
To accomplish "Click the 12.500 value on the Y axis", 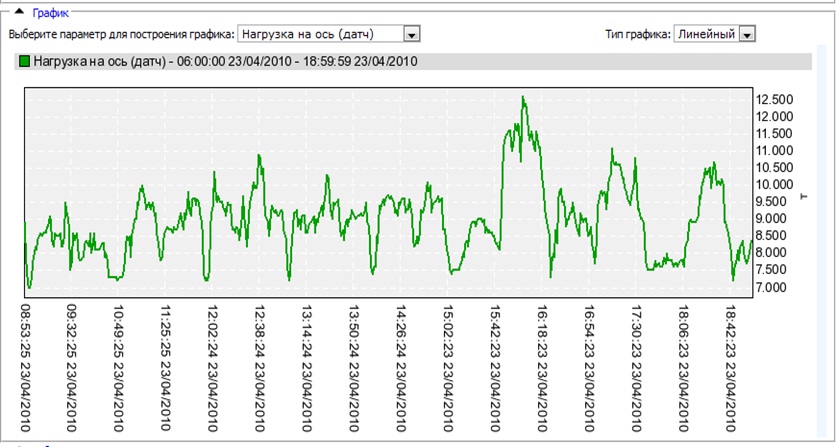I will click(x=776, y=99).
